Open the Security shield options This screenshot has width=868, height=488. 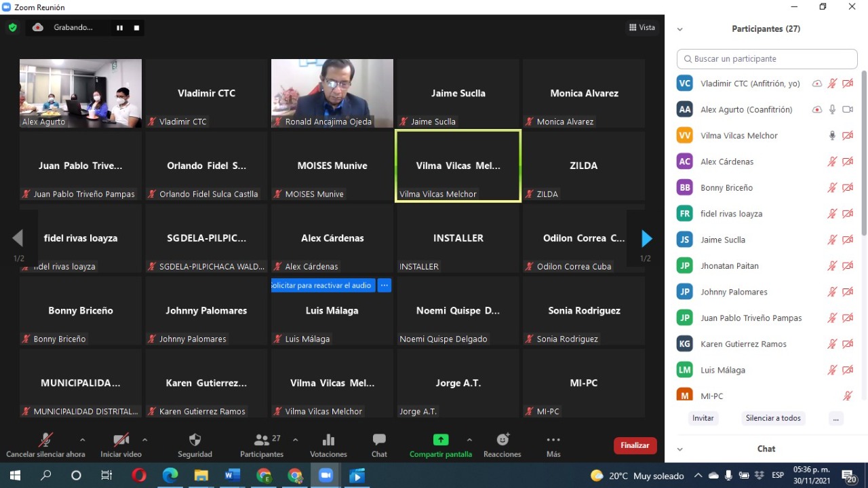[x=195, y=440]
